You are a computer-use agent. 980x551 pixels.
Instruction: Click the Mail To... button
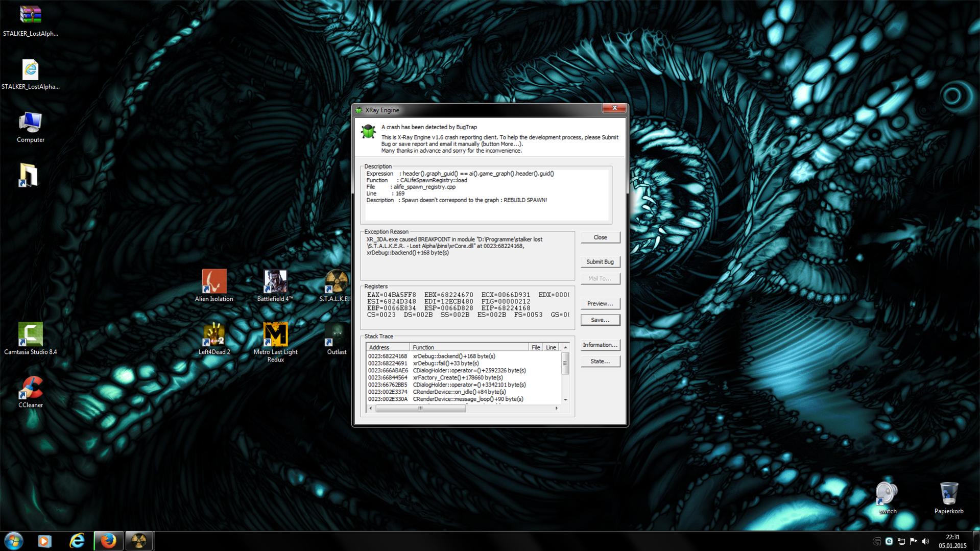tap(600, 279)
